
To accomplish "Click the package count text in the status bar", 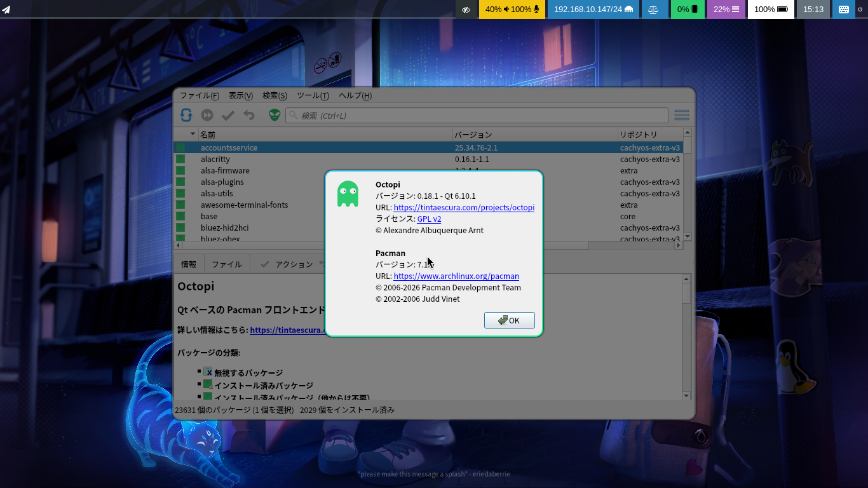I will (234, 410).
